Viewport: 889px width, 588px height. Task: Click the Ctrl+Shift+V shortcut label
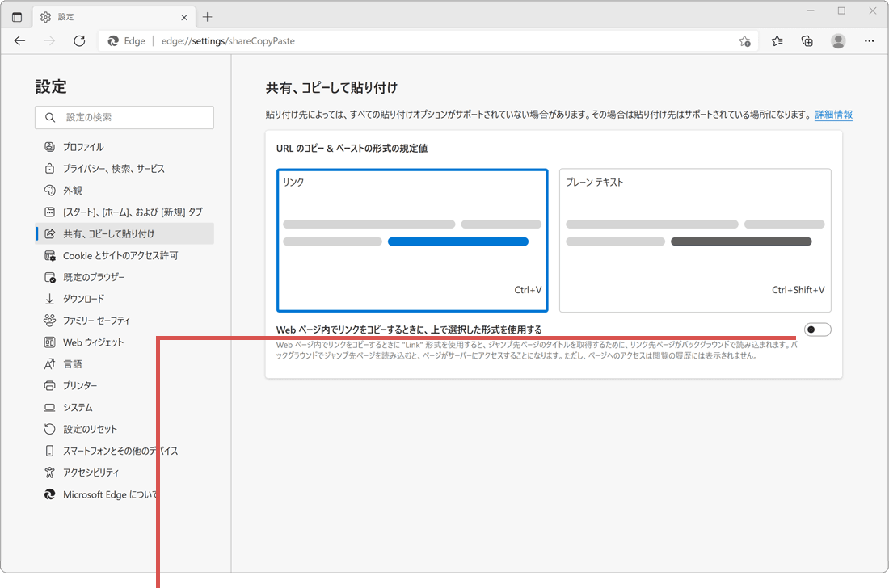coord(798,290)
